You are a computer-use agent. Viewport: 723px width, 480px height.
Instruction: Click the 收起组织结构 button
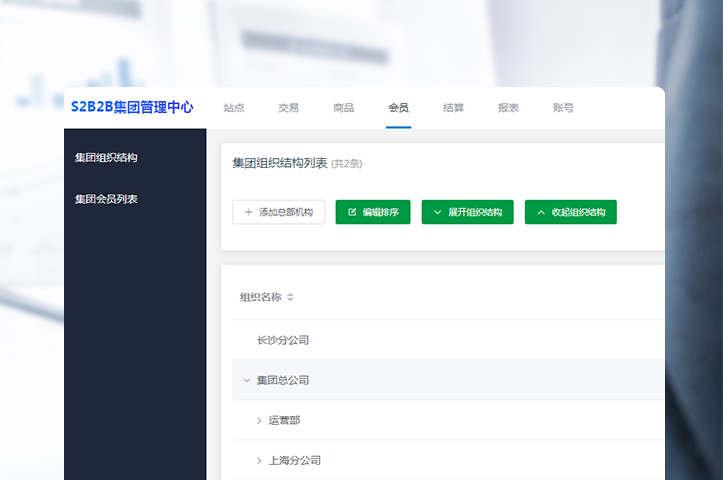click(571, 212)
